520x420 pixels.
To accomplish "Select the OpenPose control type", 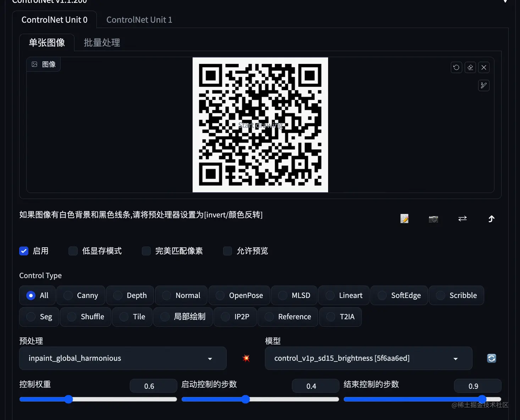I will coord(239,295).
